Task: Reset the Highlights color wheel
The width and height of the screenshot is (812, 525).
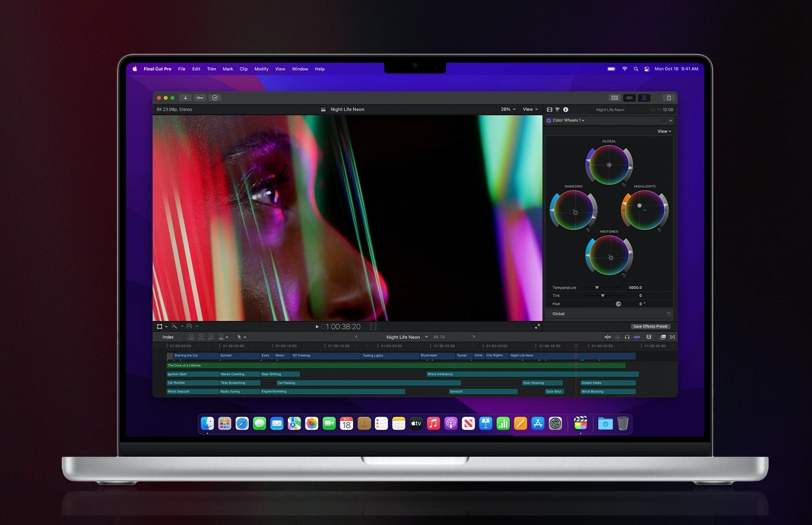Action: click(x=659, y=230)
